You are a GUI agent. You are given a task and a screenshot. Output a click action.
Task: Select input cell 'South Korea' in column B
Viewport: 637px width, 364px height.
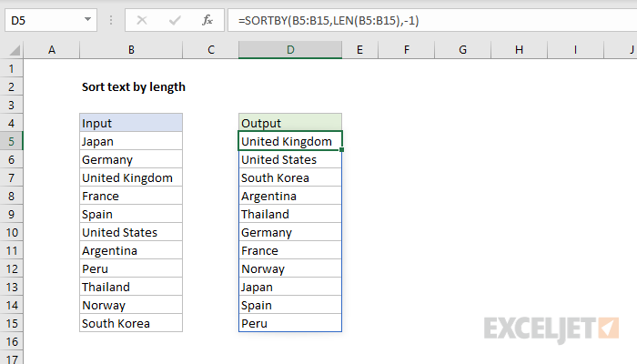point(131,323)
